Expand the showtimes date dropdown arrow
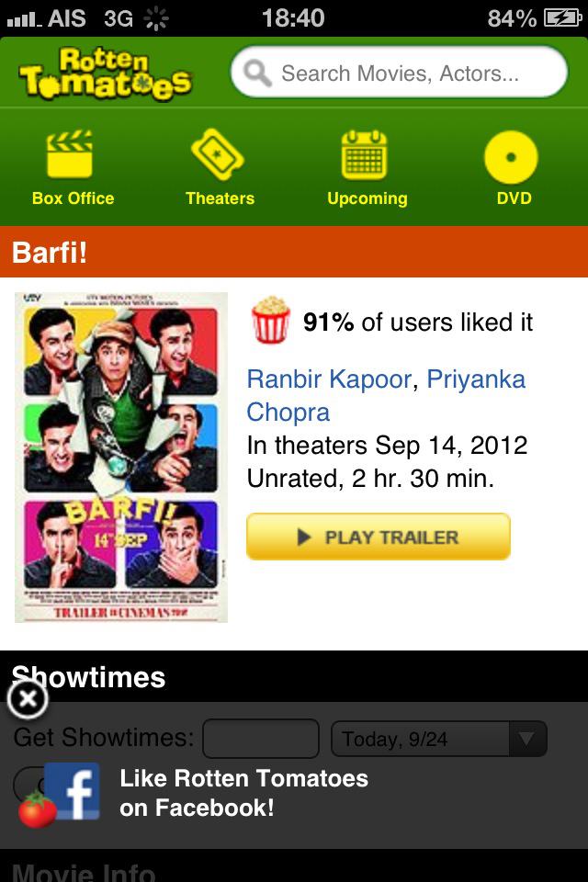This screenshot has height=882, width=588. (527, 739)
